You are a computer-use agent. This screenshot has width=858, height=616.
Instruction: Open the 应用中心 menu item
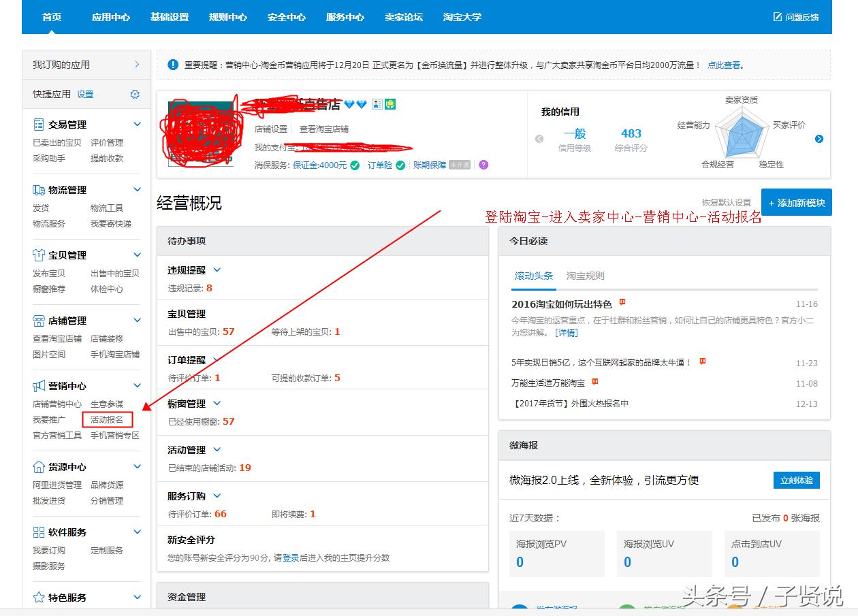click(111, 17)
